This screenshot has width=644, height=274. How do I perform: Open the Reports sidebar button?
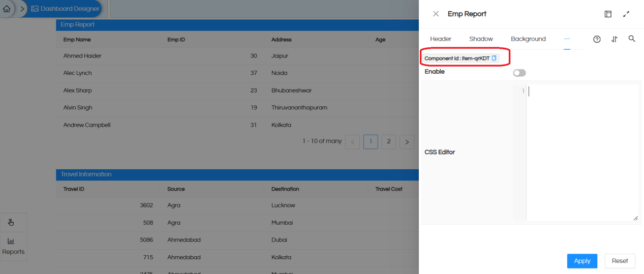pyautogui.click(x=13, y=247)
